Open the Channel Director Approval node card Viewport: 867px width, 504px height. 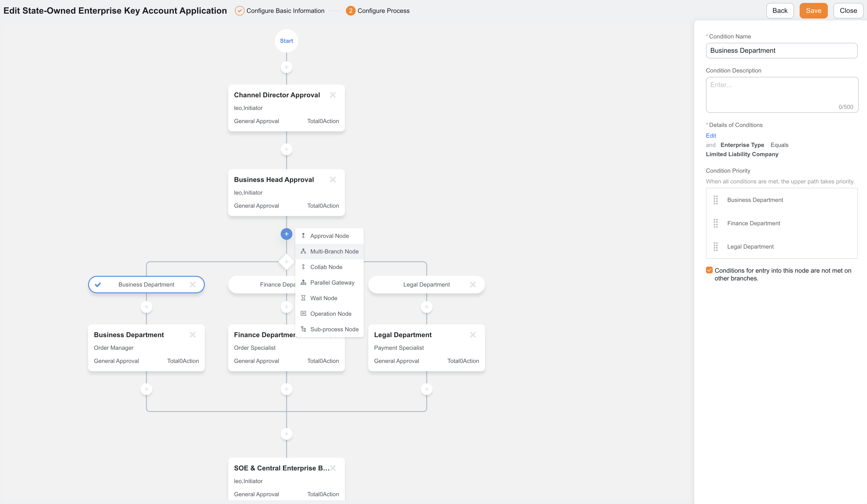tap(286, 108)
